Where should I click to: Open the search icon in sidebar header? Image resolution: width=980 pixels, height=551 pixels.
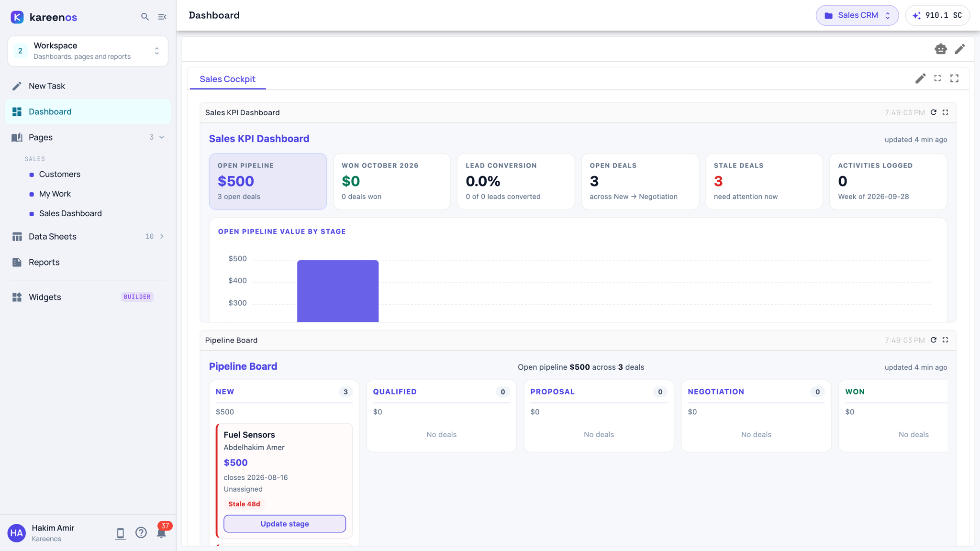coord(145,17)
